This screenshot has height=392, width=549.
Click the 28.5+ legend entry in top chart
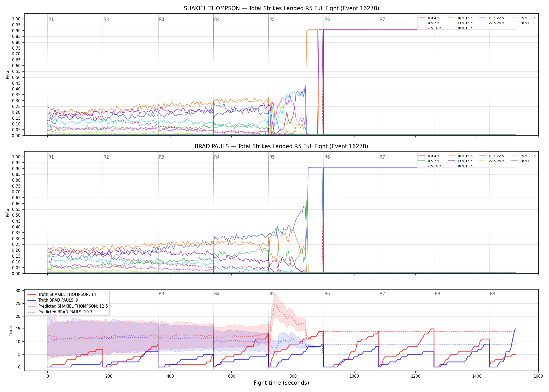point(520,23)
